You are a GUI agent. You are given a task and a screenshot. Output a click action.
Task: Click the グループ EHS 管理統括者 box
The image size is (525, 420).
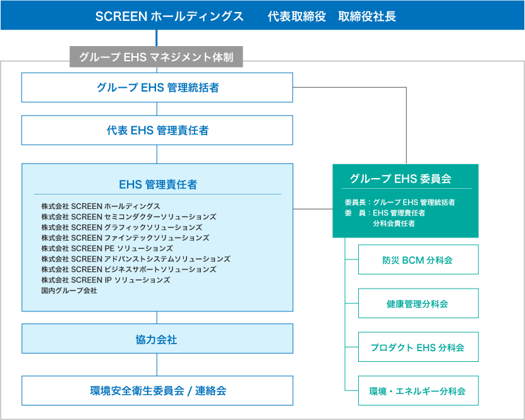(x=157, y=87)
